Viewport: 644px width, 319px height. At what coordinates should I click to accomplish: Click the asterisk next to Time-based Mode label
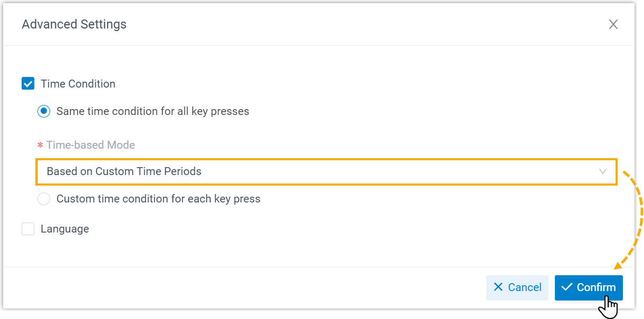click(x=41, y=145)
